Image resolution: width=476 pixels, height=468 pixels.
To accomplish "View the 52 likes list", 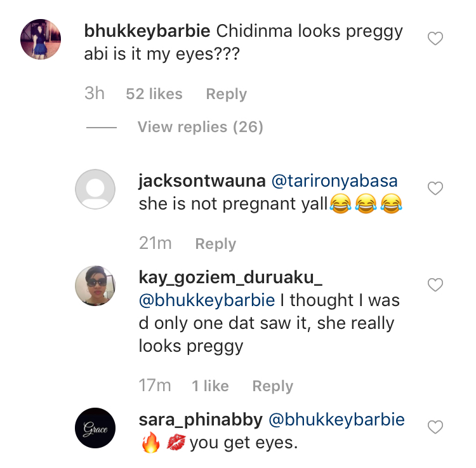I will (154, 94).
